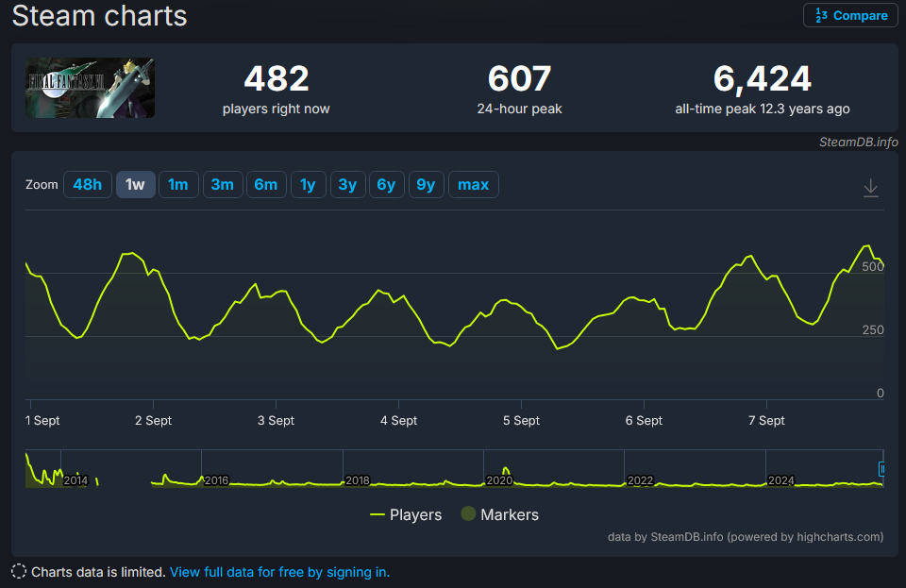
Task: Open the chart download menu icon
Action: pos(870,188)
